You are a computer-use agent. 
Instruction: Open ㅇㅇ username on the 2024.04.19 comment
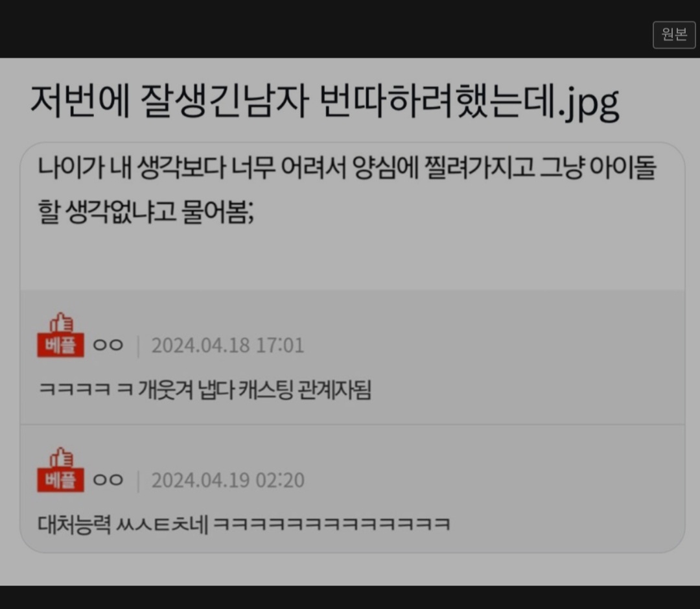coord(108,480)
